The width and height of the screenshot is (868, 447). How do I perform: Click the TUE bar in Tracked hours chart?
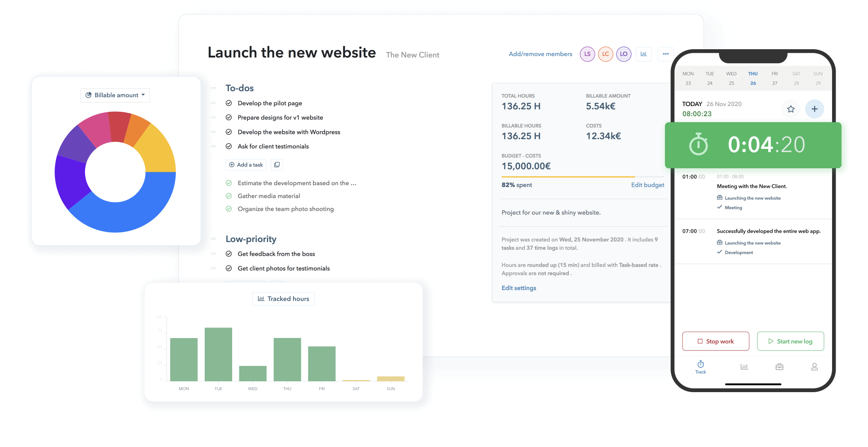[x=218, y=354]
